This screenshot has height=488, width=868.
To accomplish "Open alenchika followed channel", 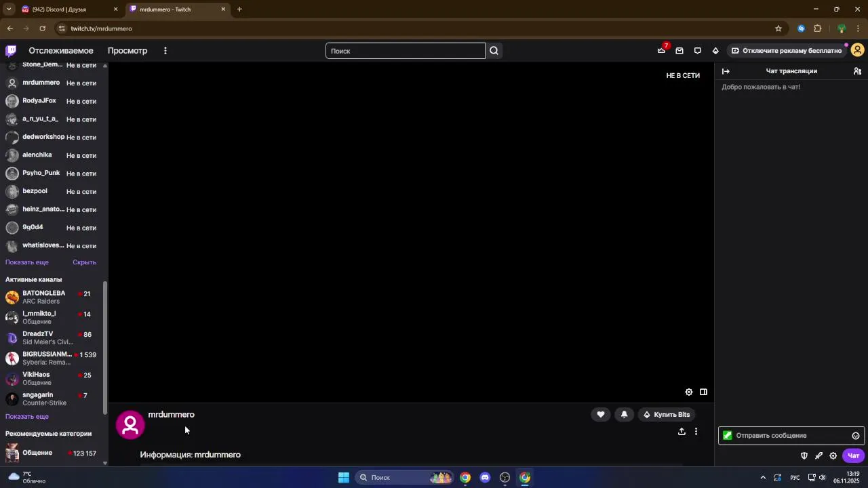I will 52,155.
